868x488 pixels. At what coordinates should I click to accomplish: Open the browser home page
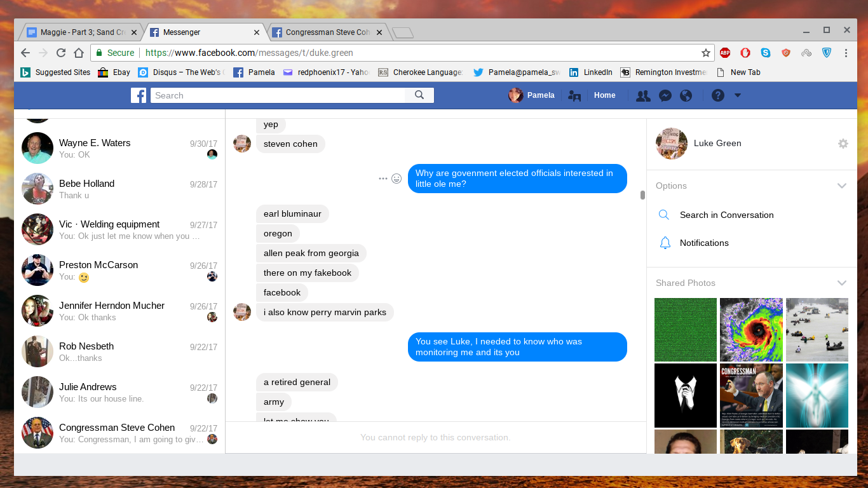click(79, 53)
